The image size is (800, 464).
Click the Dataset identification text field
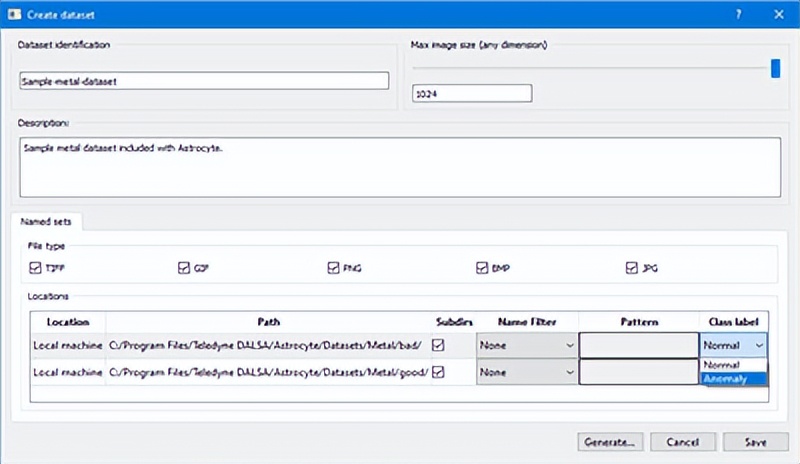[204, 82]
